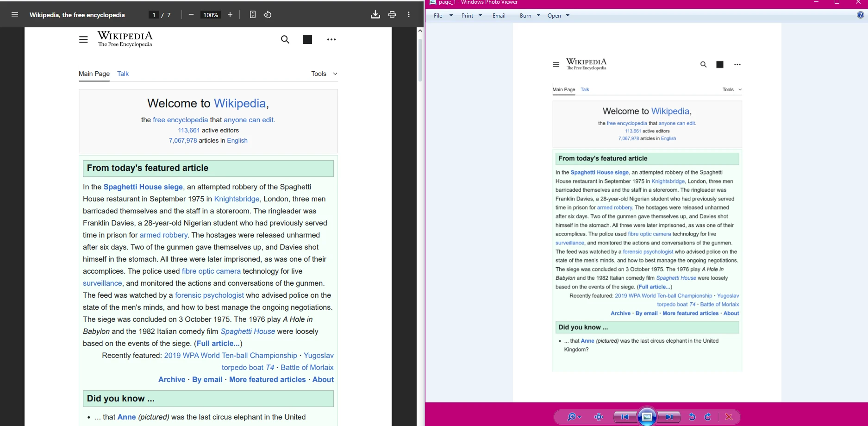Click the page number input field
Viewport: 868px width, 426px height.
[x=153, y=14]
